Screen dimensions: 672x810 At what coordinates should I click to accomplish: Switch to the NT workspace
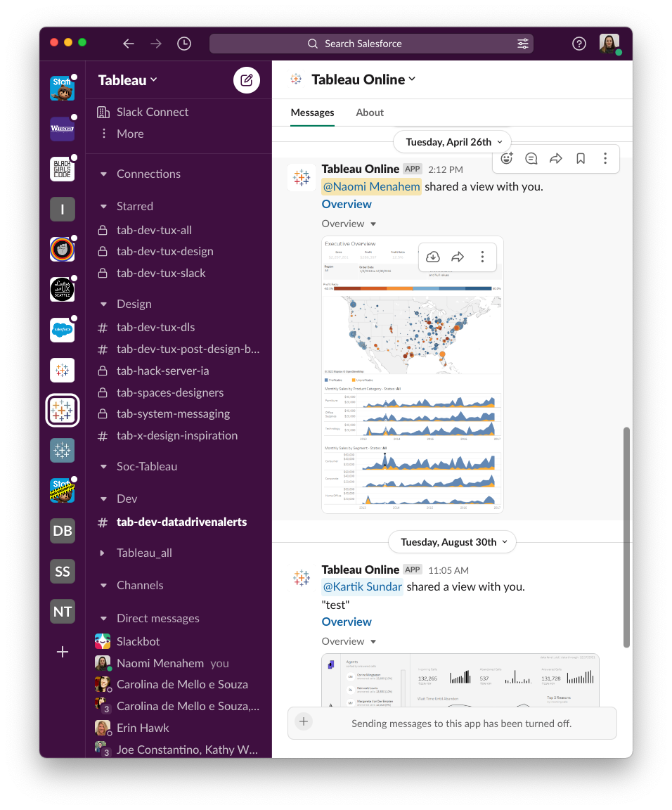62,612
